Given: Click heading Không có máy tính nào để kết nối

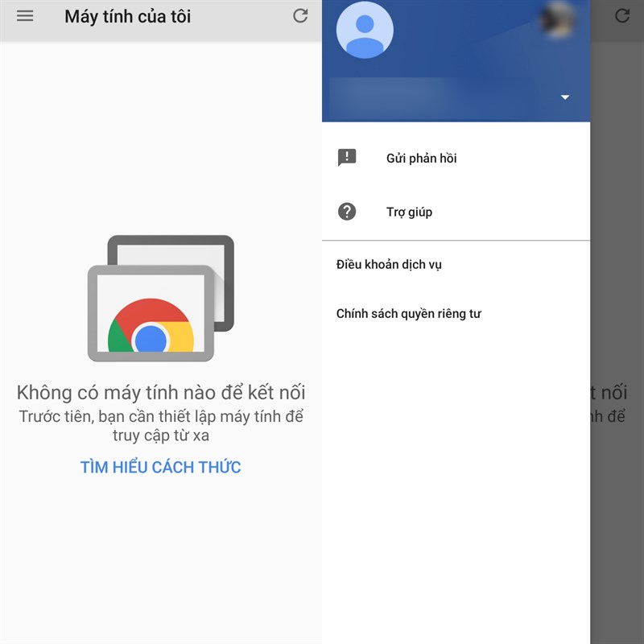Looking at the screenshot, I should [x=161, y=393].
